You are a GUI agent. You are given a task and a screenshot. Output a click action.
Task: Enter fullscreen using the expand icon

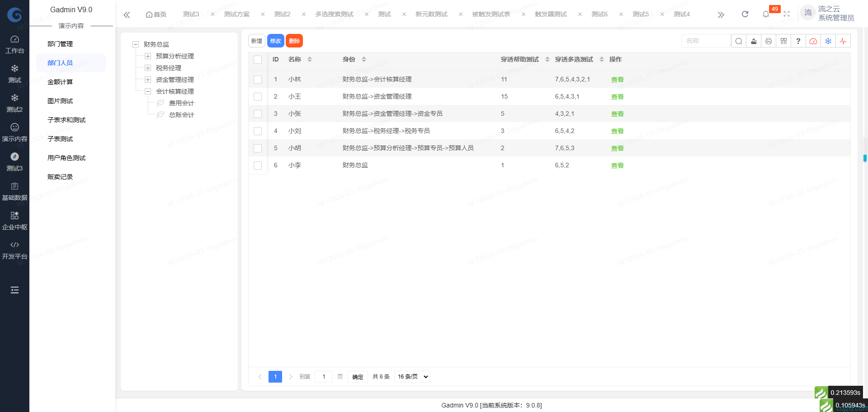[787, 14]
